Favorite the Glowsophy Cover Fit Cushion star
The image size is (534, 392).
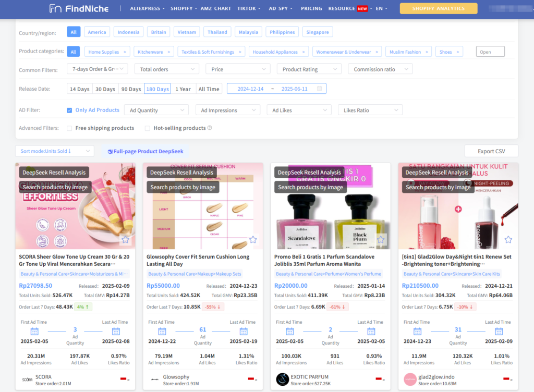click(x=253, y=240)
